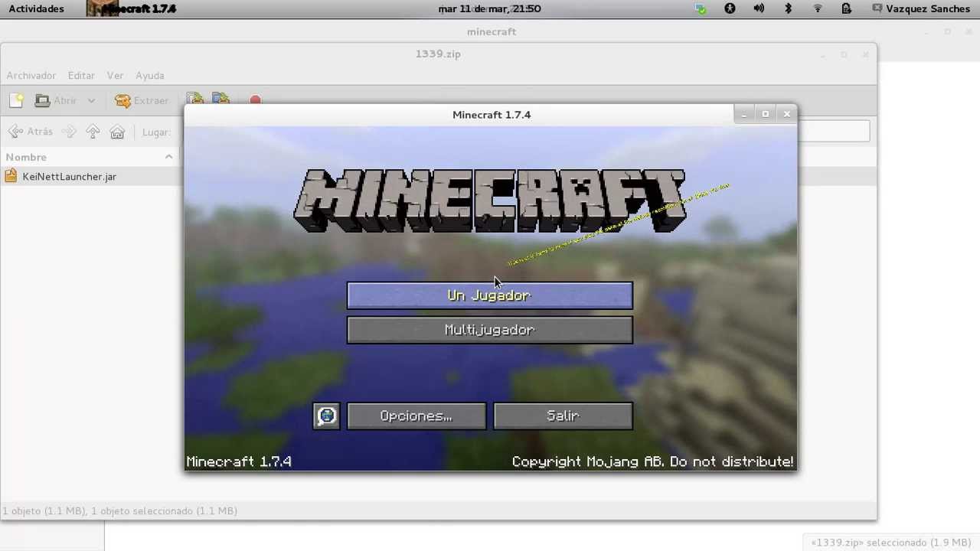Image resolution: width=980 pixels, height=551 pixels.
Task: Open the clock and calendar in top bar
Action: click(490, 9)
